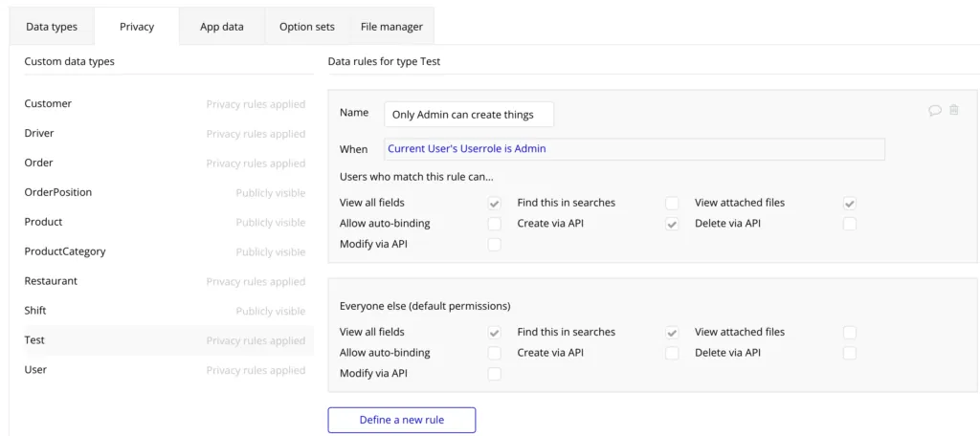Select the Product data type
This screenshot has width=980, height=436.
click(168, 222)
